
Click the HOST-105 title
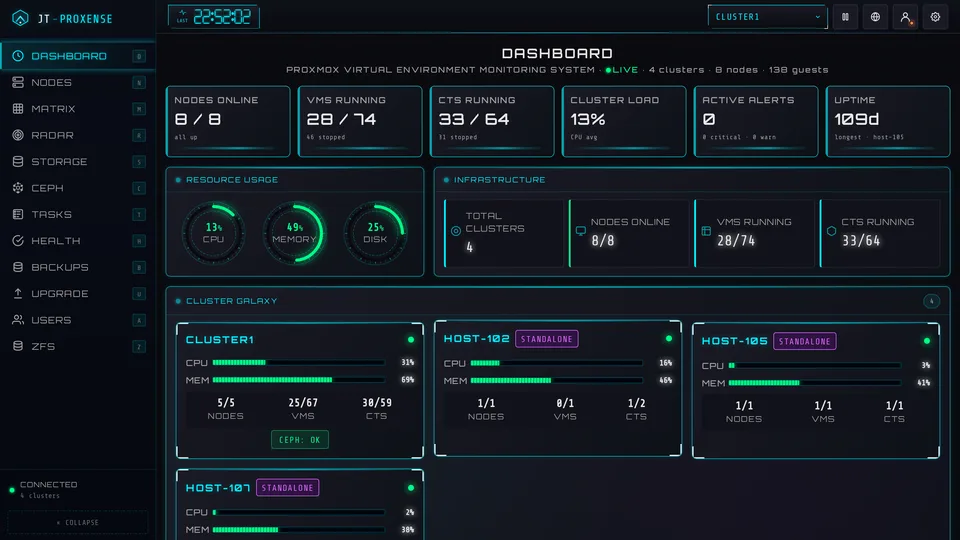pos(735,341)
